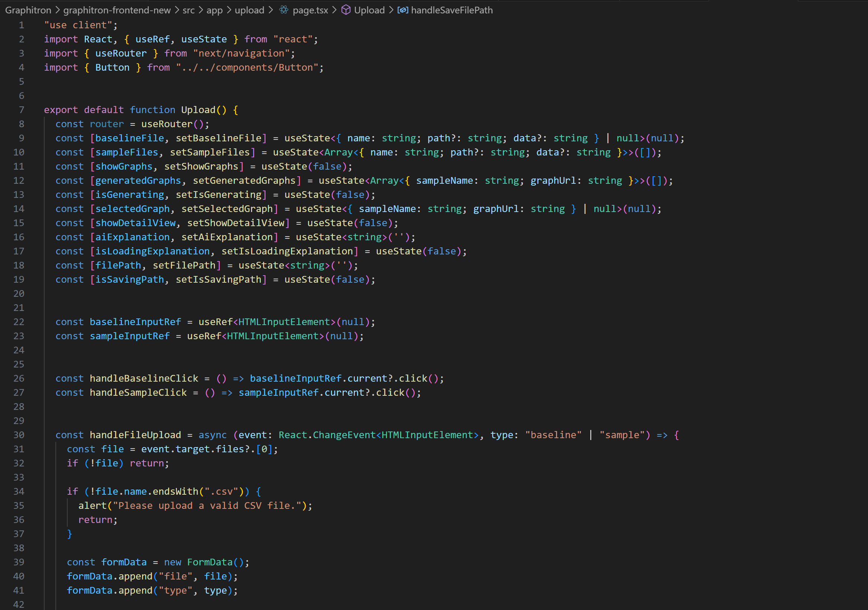This screenshot has height=610, width=868.
Task: Open the Graphitron breadcrumb folder
Action: point(28,10)
